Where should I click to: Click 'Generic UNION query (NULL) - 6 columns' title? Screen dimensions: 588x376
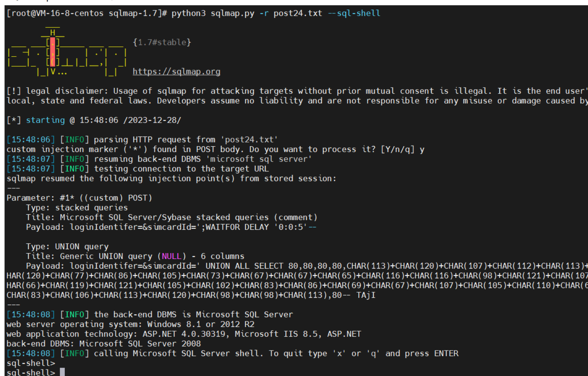135,256
